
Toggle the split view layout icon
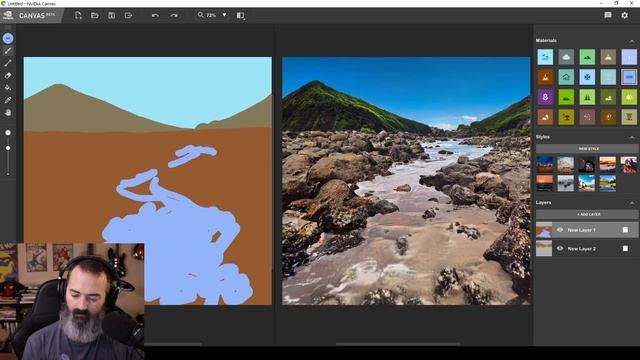pos(240,16)
